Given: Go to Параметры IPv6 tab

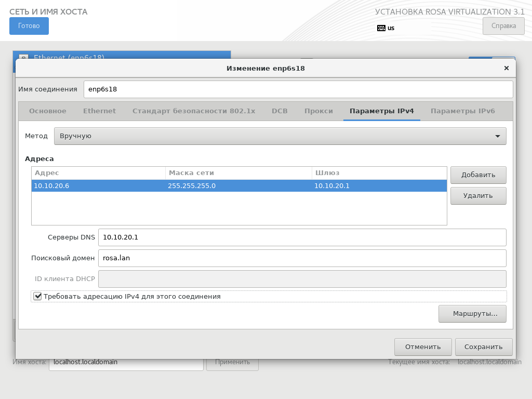Looking at the screenshot, I should 462,111.
